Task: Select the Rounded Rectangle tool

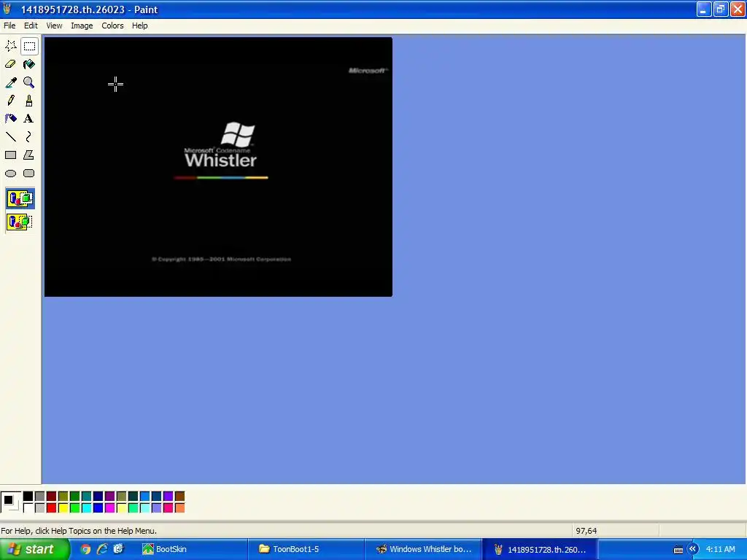Action: click(x=29, y=174)
